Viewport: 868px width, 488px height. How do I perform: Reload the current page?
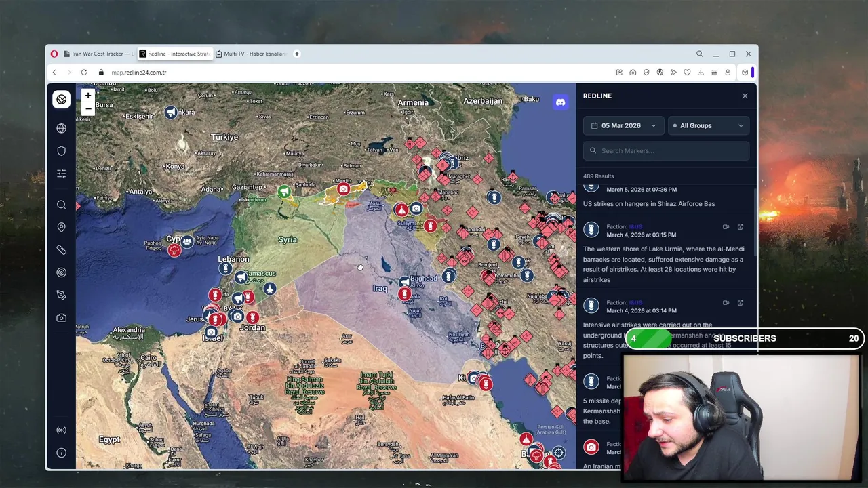[x=84, y=73]
